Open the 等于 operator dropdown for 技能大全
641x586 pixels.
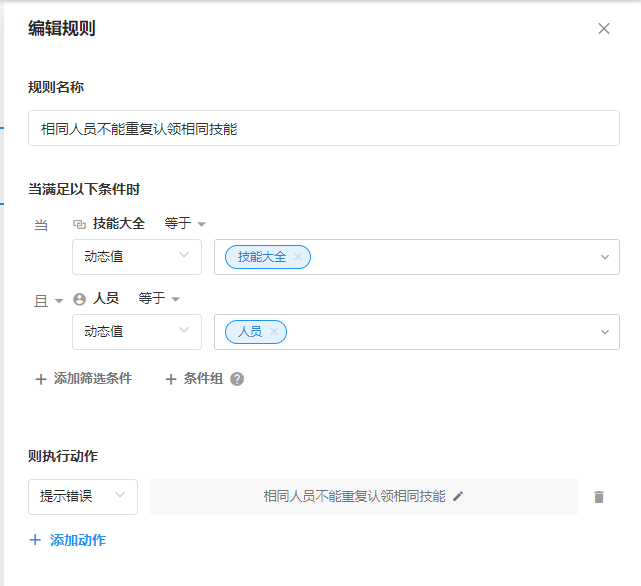click(x=185, y=224)
